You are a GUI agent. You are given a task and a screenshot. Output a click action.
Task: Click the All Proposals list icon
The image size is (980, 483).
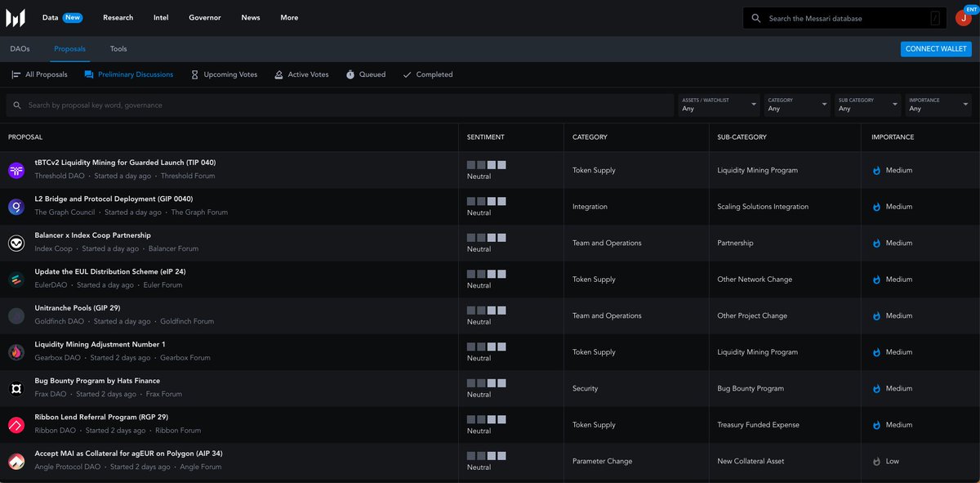[x=16, y=74]
